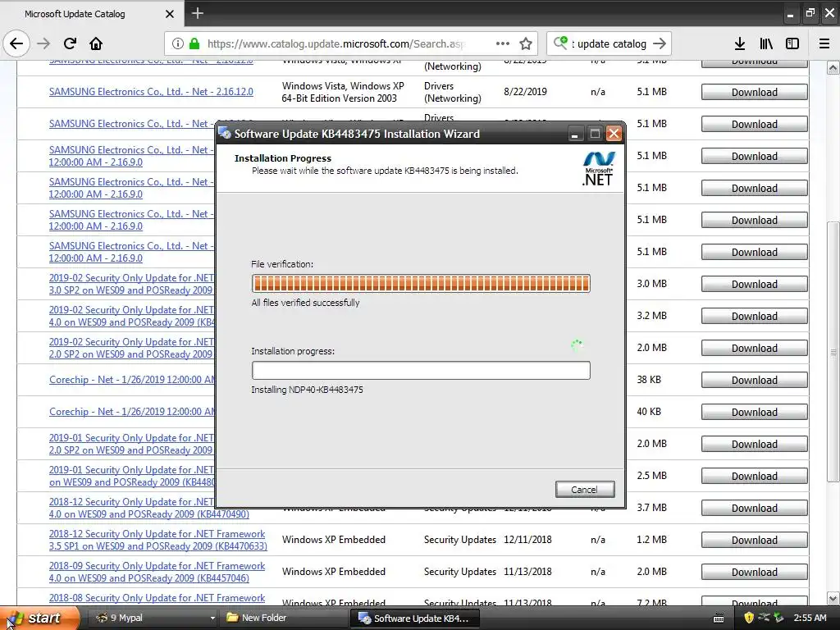Click the empty Installation progress bar
The height and width of the screenshot is (630, 840).
coord(421,370)
